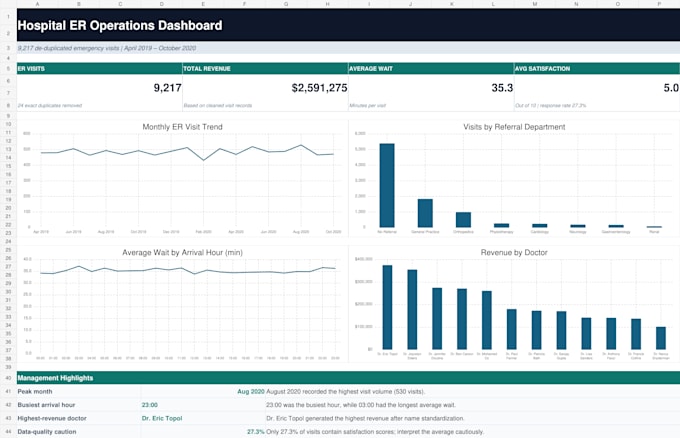Screen dimensions: 680x438
Task: Click the monthly ER visit trend line
Action: click(187, 152)
